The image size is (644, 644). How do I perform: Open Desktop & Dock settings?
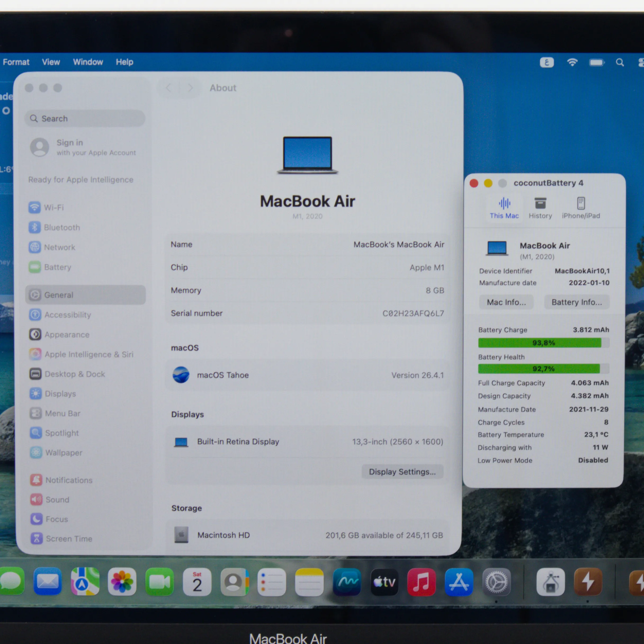(67, 374)
